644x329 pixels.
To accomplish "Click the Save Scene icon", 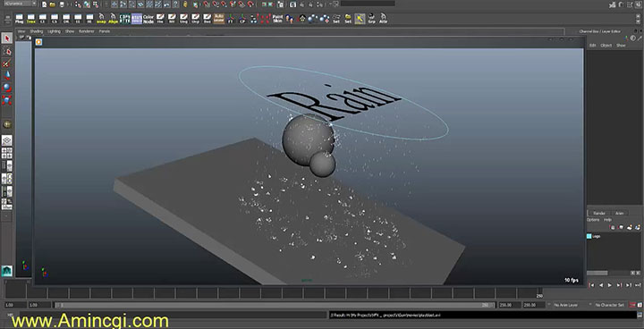I will [x=62, y=4].
